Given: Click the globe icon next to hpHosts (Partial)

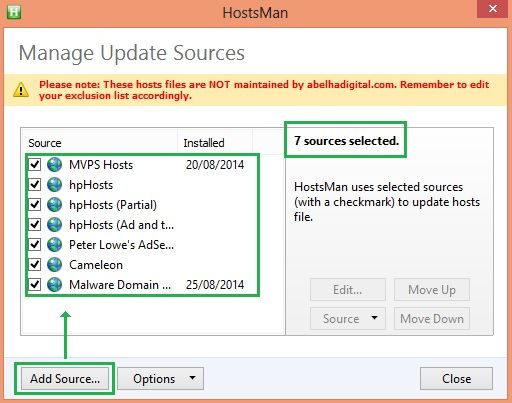Looking at the screenshot, I should click(54, 205).
